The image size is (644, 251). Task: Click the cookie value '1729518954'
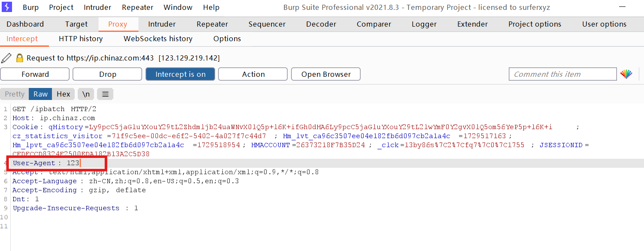click(x=219, y=145)
